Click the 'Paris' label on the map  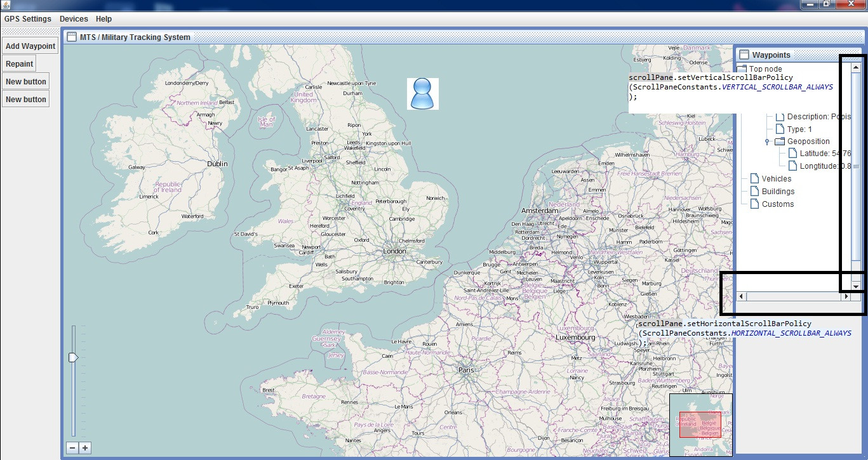tap(467, 369)
